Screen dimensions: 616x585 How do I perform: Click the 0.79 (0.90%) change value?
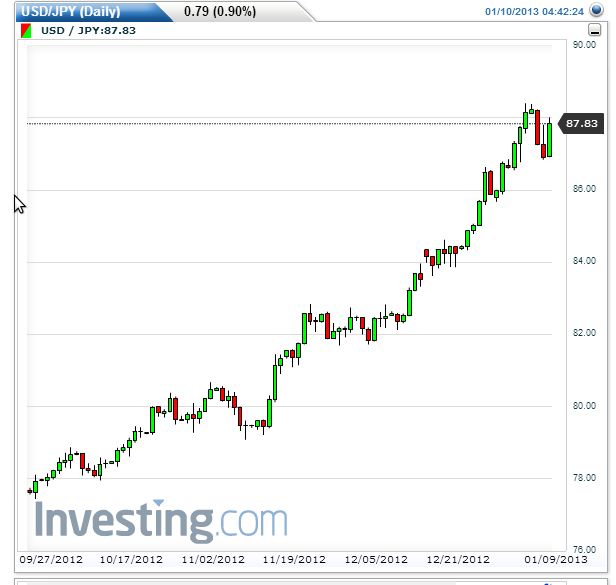pos(220,11)
